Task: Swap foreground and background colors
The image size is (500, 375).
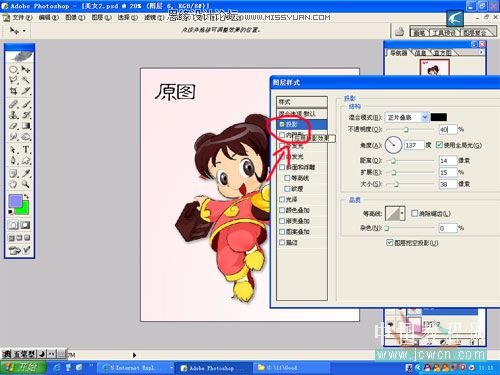Action: point(26,197)
